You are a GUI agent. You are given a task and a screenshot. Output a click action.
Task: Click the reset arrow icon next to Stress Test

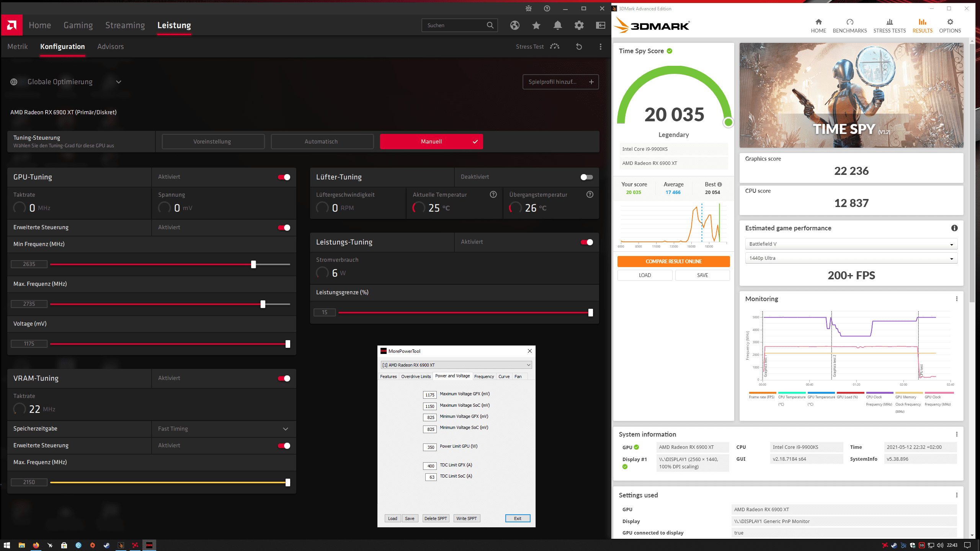coord(579,46)
